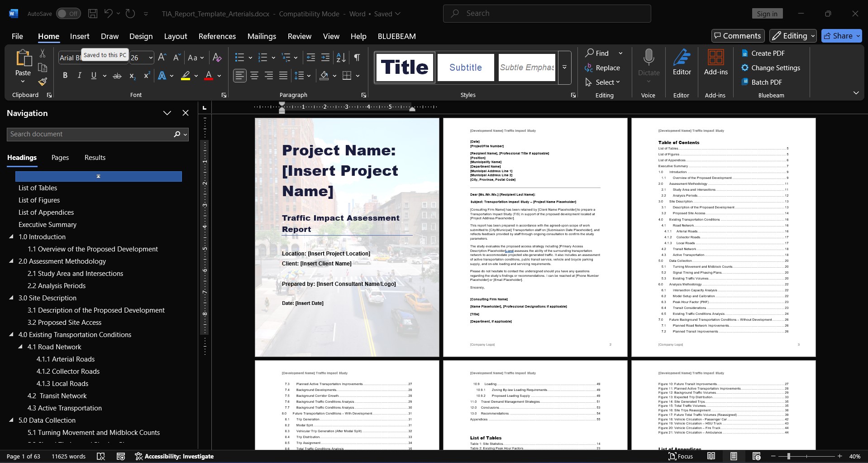Open the Replace dialog
Viewport: 868px width, 463px height.
click(x=604, y=68)
